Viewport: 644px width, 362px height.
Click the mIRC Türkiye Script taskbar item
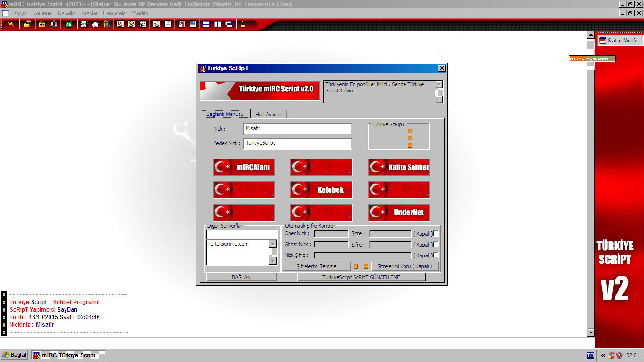point(68,355)
